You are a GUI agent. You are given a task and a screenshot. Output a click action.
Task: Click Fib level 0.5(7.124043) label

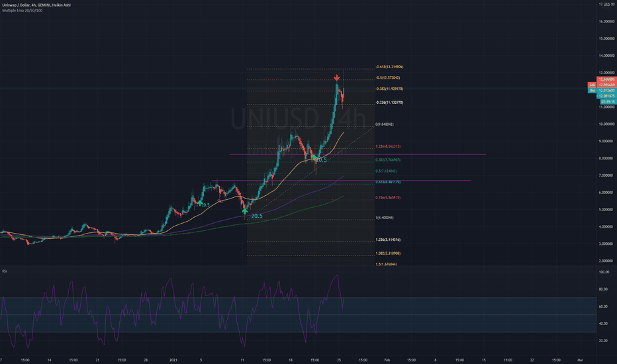click(386, 171)
